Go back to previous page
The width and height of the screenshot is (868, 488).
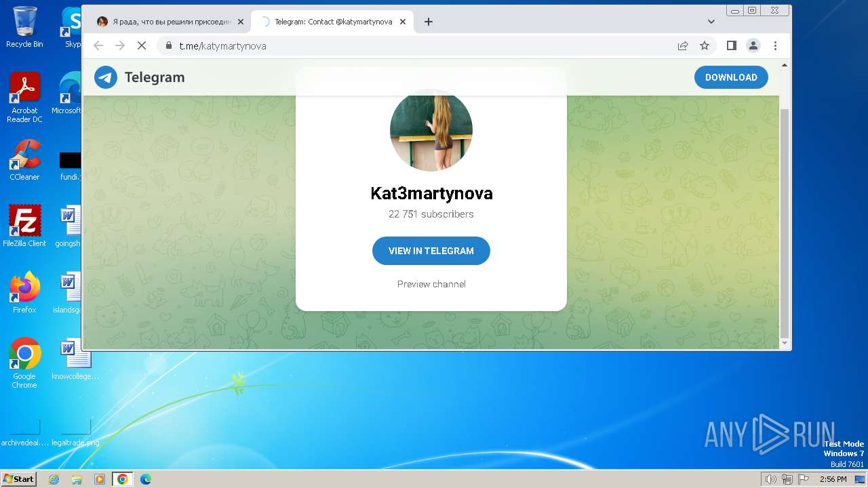pyautogui.click(x=98, y=45)
